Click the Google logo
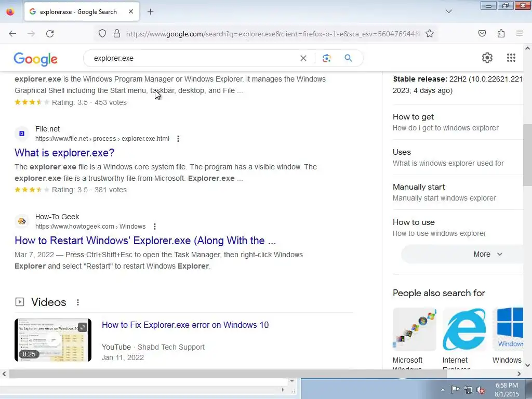 pos(36,59)
